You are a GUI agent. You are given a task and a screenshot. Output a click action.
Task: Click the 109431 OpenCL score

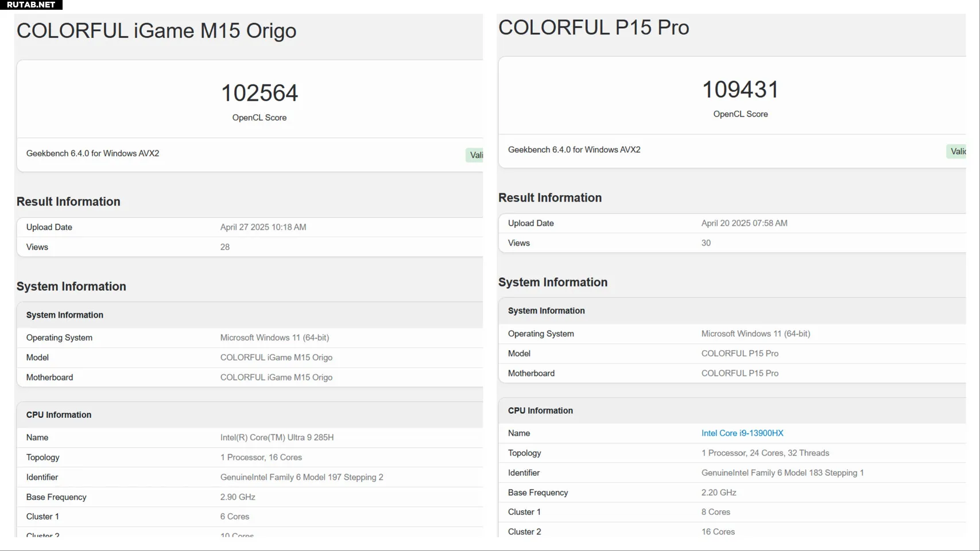coord(741,90)
